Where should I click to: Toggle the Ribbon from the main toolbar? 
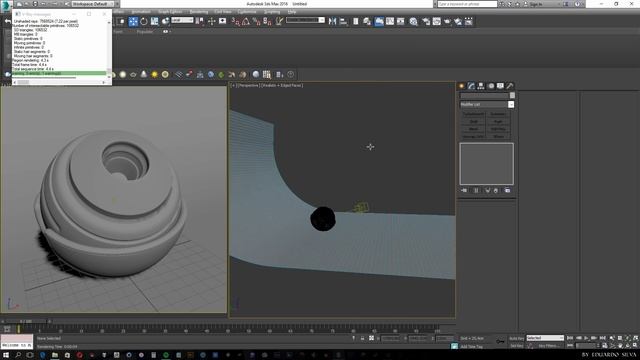(x=379, y=21)
